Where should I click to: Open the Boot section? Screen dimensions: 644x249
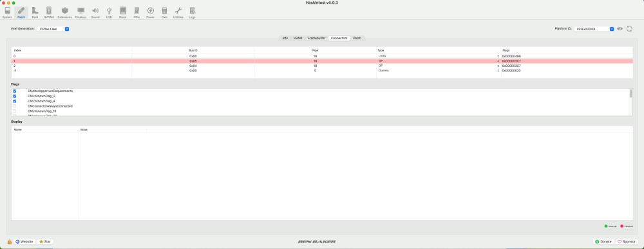[x=35, y=13]
